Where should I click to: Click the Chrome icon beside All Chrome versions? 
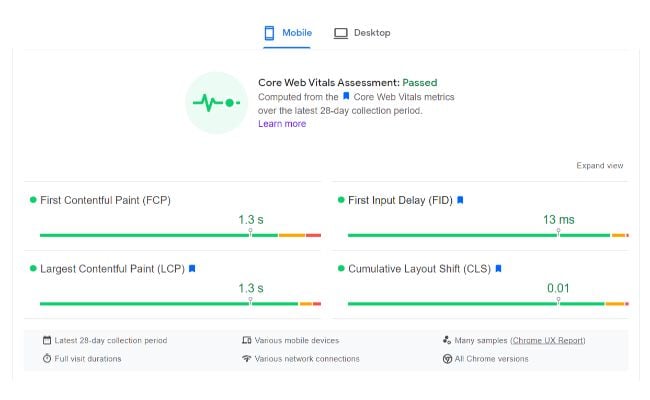point(447,359)
